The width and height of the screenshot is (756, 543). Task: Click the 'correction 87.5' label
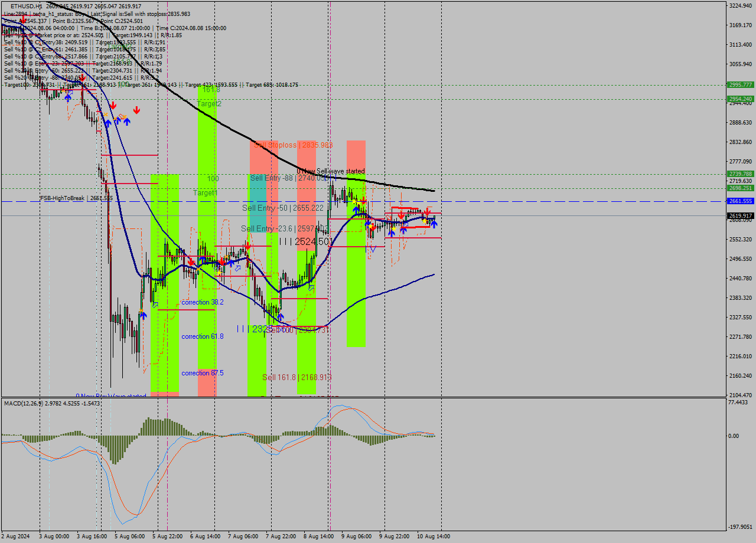pyautogui.click(x=203, y=372)
